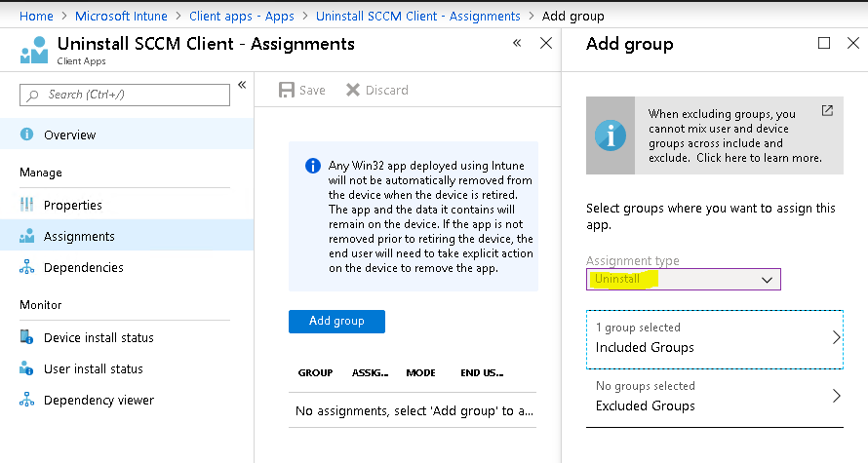Click the Discard X icon
The height and width of the screenshot is (463, 868).
(353, 90)
